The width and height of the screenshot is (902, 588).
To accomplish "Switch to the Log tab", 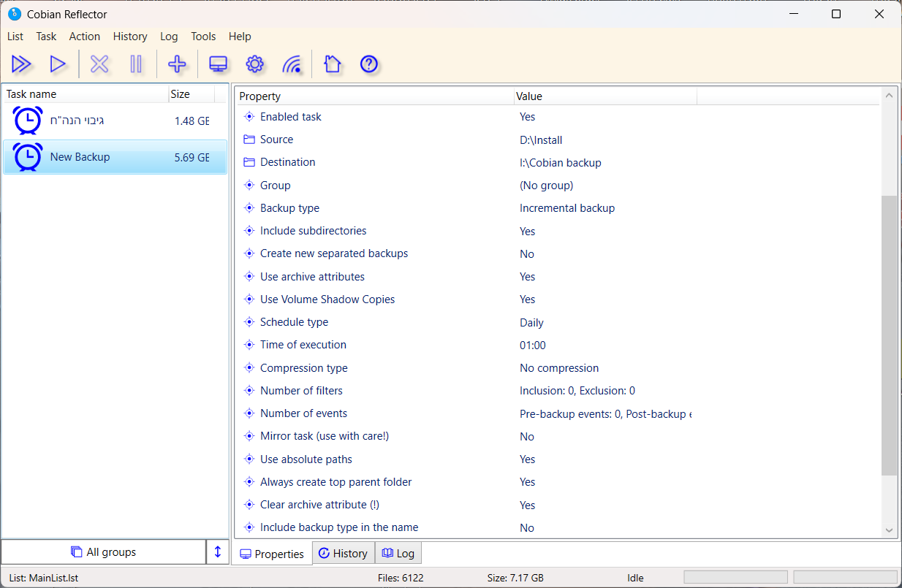I will 398,554.
